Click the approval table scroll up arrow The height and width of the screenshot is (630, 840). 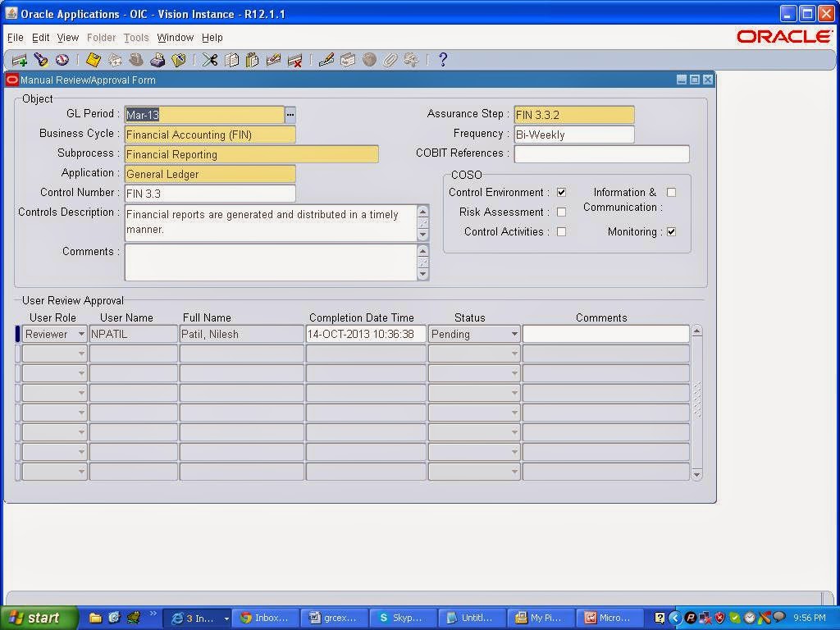click(697, 331)
